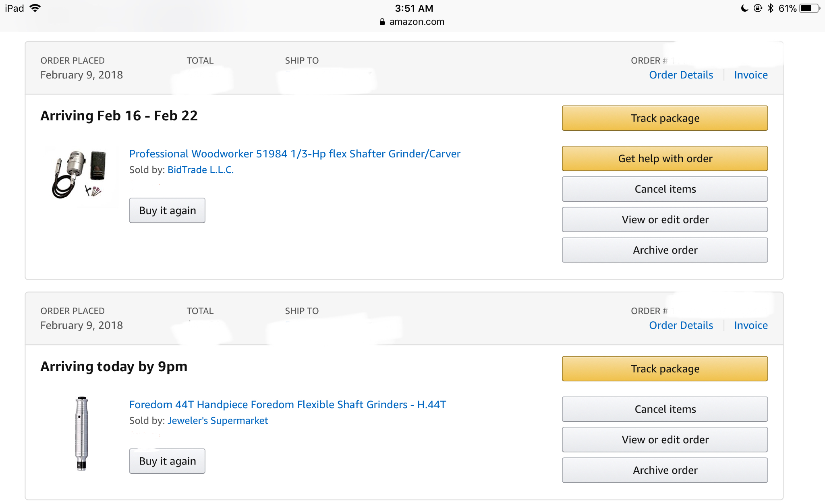
Task: Tap the Bluetooth status icon
Action: pyautogui.click(x=771, y=8)
